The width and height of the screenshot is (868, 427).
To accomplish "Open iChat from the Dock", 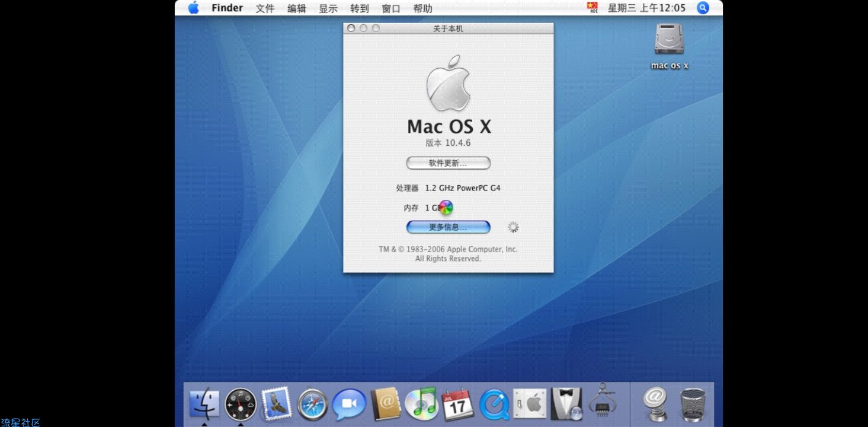I will (x=348, y=404).
